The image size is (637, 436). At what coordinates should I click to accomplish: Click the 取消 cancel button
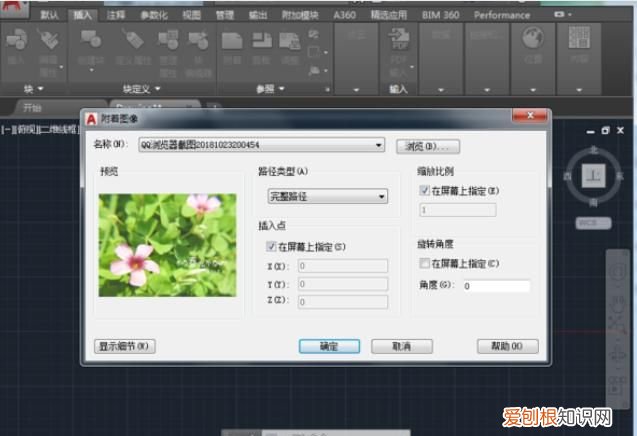pos(401,346)
